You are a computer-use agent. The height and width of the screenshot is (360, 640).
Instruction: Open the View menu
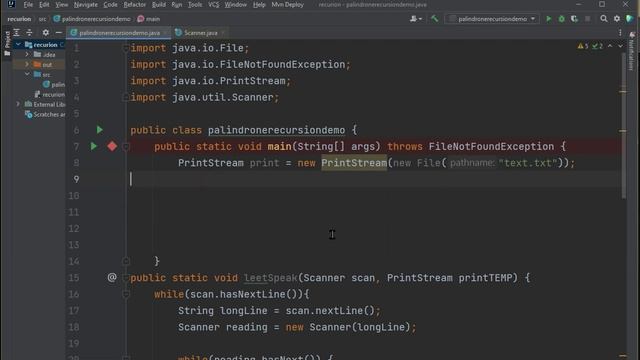click(62, 5)
